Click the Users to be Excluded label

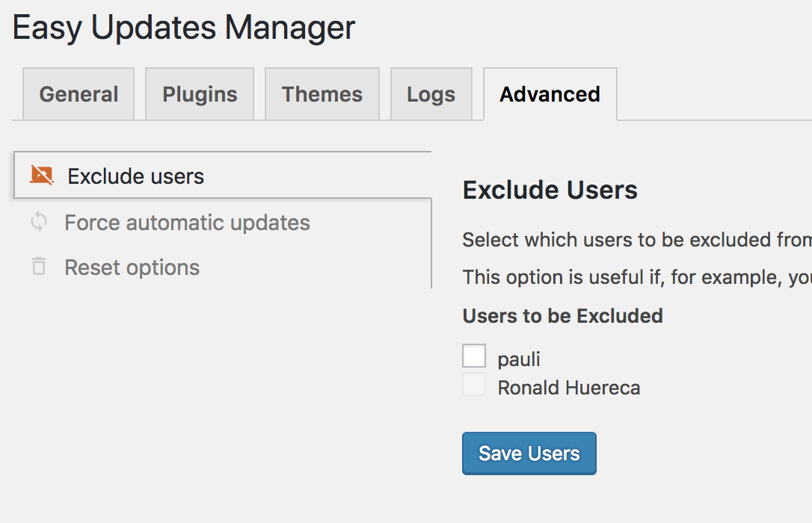click(x=562, y=315)
